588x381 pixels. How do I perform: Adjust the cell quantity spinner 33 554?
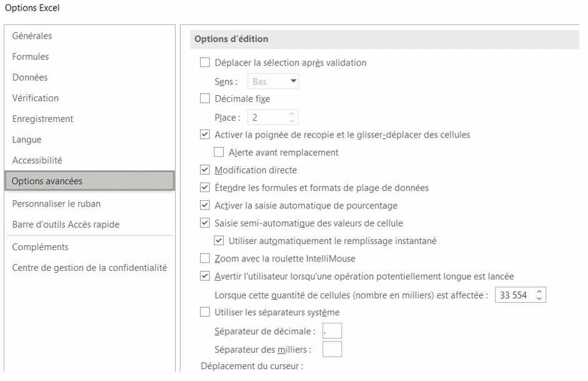click(x=541, y=295)
